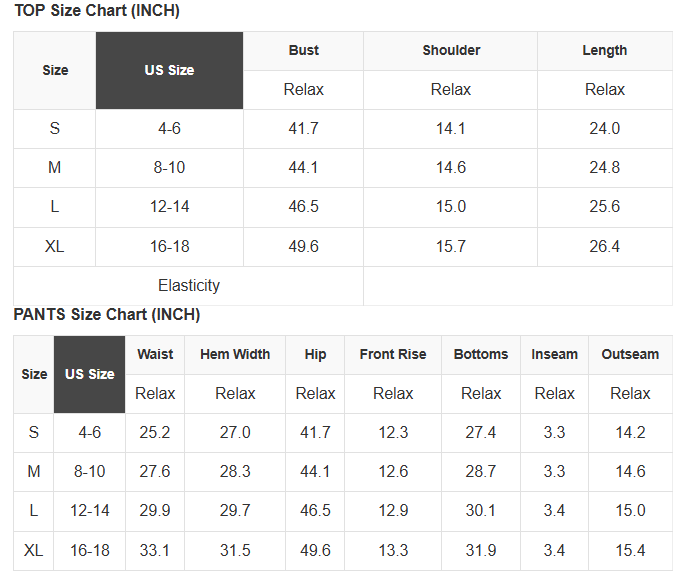Click the PANTS Size Chart (INCH) heading

[x=107, y=315]
